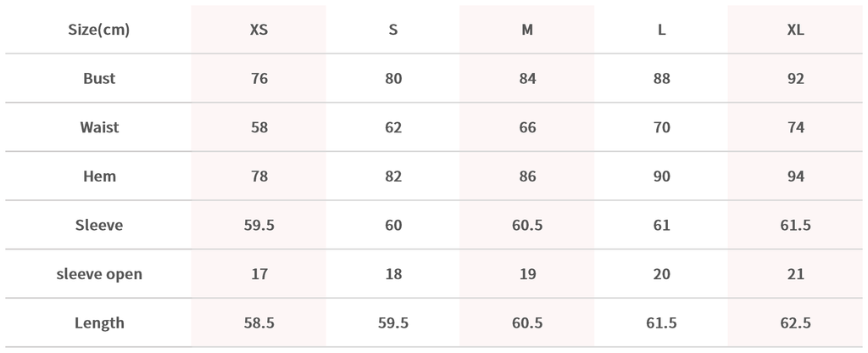Screen dimensions: 868x353
Task: Click the sleeve open row label
Action: click(x=99, y=274)
